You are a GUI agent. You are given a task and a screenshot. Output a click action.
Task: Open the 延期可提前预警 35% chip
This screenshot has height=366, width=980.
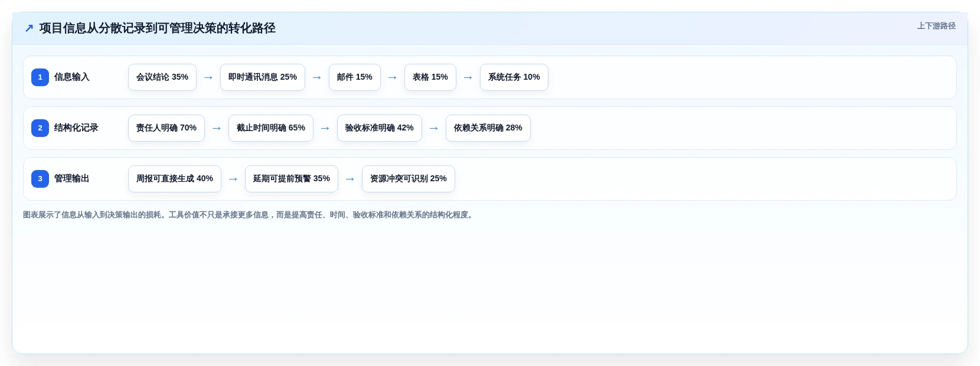292,179
